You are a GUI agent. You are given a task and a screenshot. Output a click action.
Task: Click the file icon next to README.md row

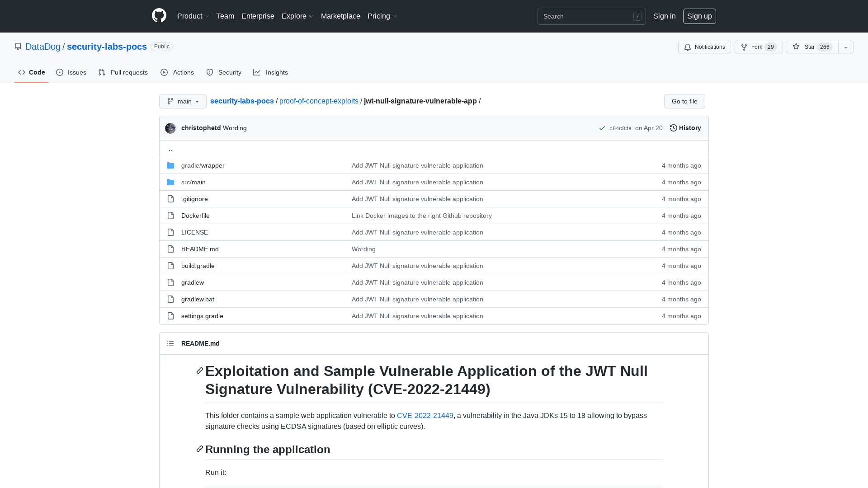pos(170,249)
